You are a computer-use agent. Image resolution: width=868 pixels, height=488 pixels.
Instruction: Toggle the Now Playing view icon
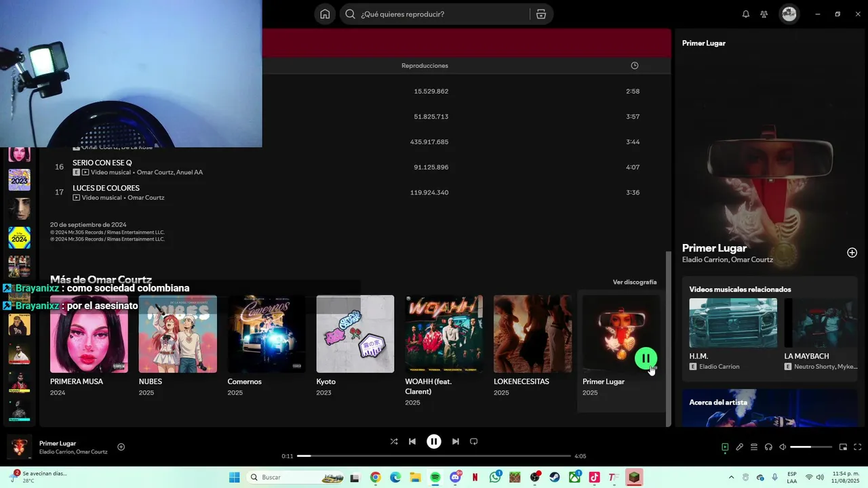[x=725, y=447]
